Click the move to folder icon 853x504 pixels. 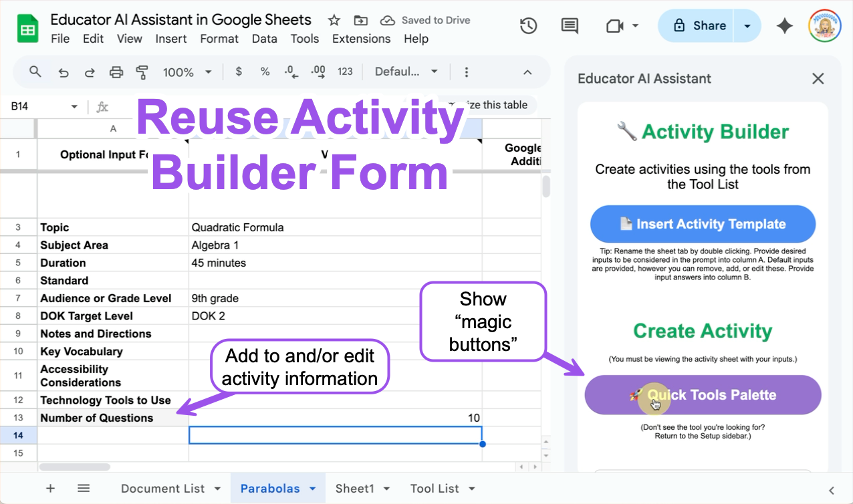click(x=361, y=20)
